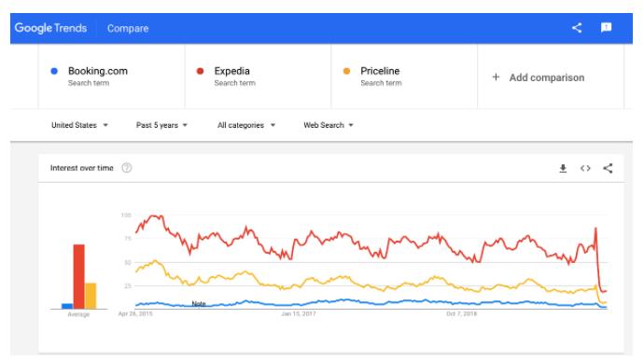Download the Interest over time data
Screen dimensions: 644x361
[x=563, y=169]
